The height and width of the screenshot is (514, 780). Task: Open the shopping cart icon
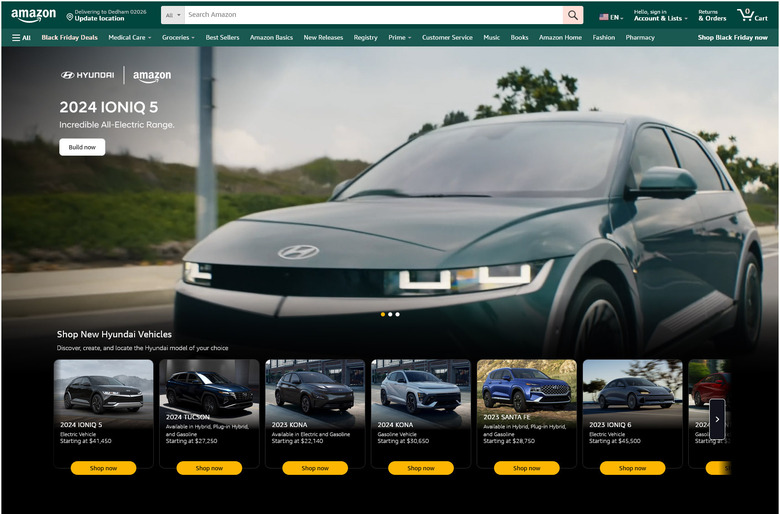coord(752,15)
